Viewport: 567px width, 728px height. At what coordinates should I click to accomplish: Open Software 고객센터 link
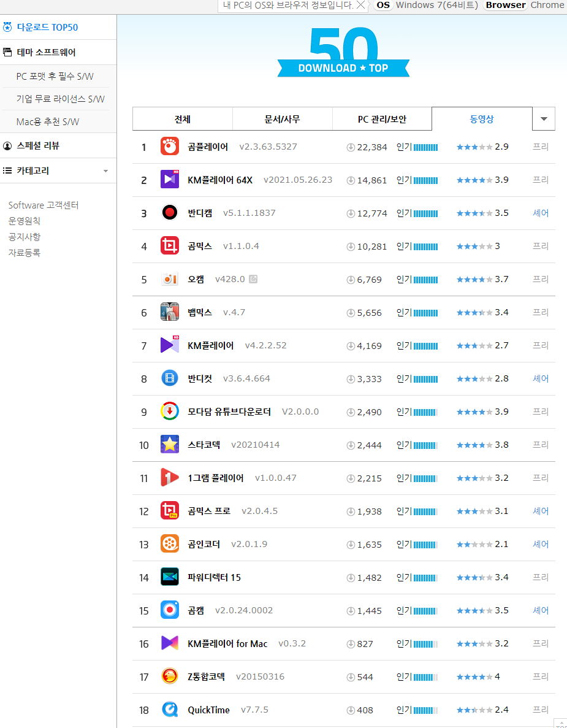click(x=44, y=205)
